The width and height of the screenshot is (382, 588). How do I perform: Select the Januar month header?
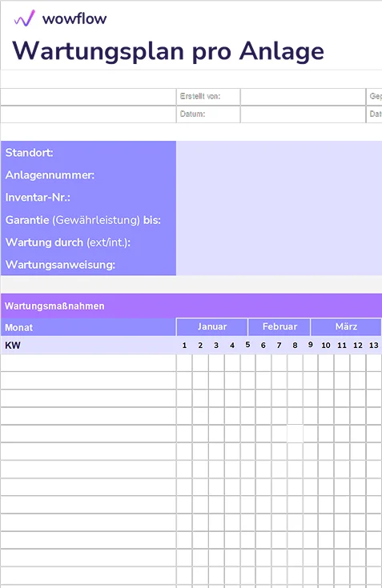(212, 326)
